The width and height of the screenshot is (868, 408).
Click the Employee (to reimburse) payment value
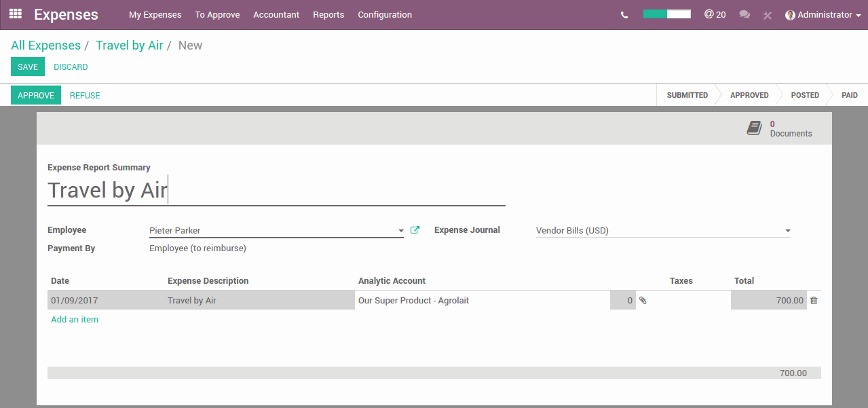click(197, 248)
